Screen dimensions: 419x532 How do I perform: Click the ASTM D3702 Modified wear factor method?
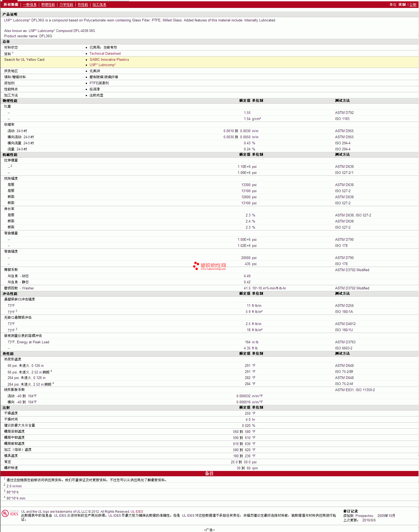[x=352, y=288]
